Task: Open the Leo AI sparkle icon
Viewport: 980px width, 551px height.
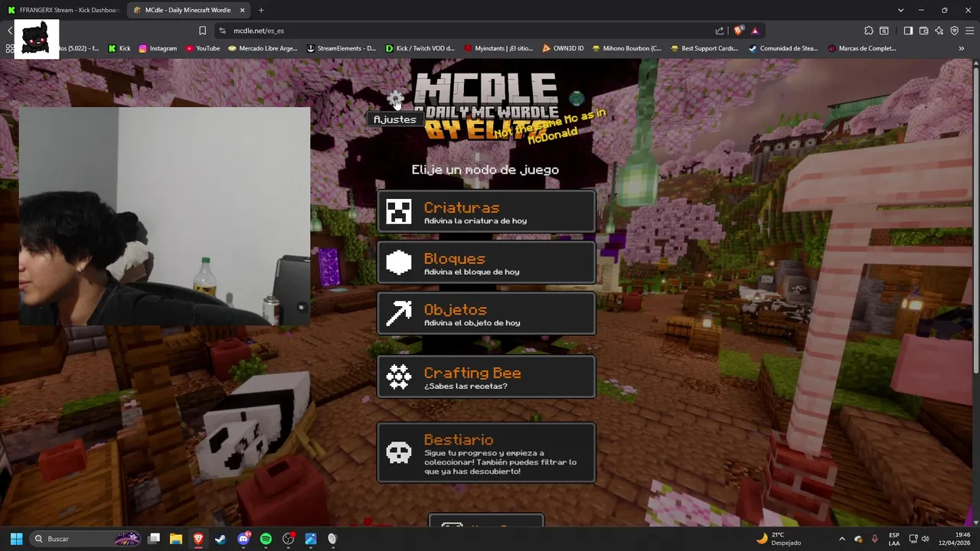Action: (939, 31)
